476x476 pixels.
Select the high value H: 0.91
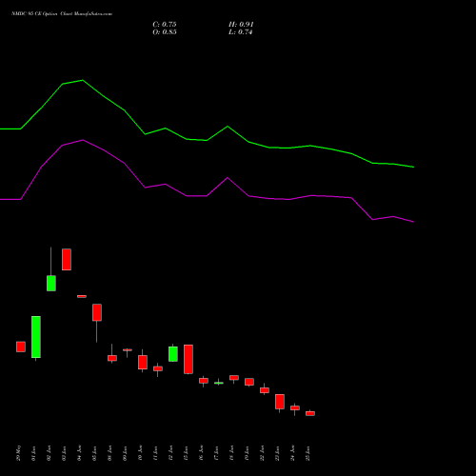tap(241, 25)
